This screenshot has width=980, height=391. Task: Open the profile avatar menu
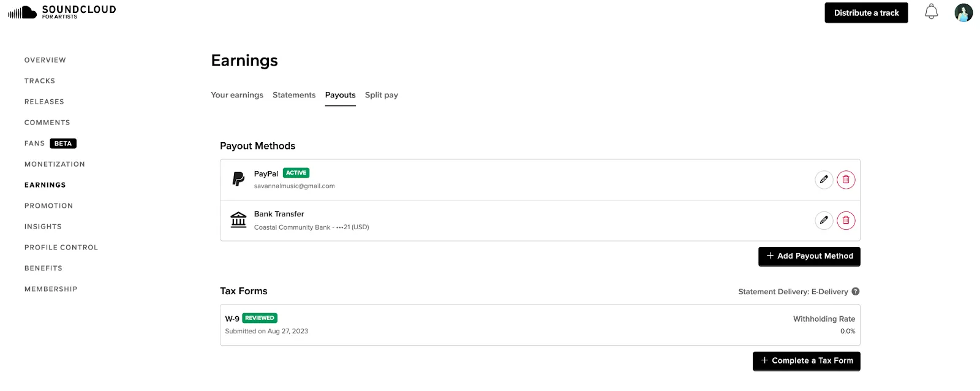[963, 12]
